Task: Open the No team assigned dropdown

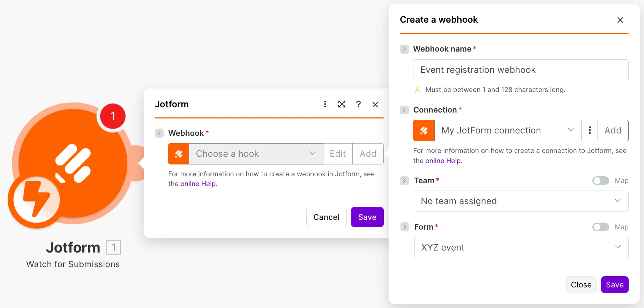Action: (521, 201)
